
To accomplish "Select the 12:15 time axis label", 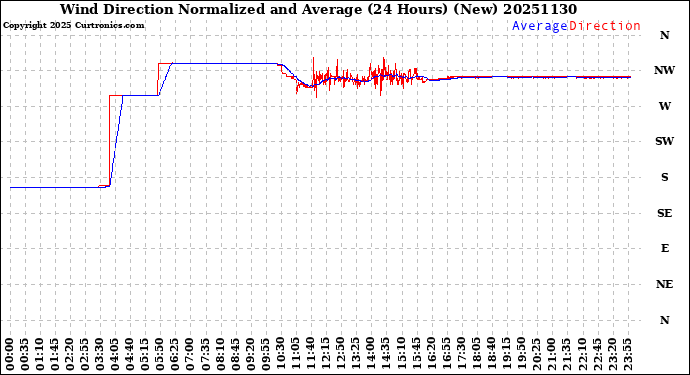I will [x=326, y=354].
